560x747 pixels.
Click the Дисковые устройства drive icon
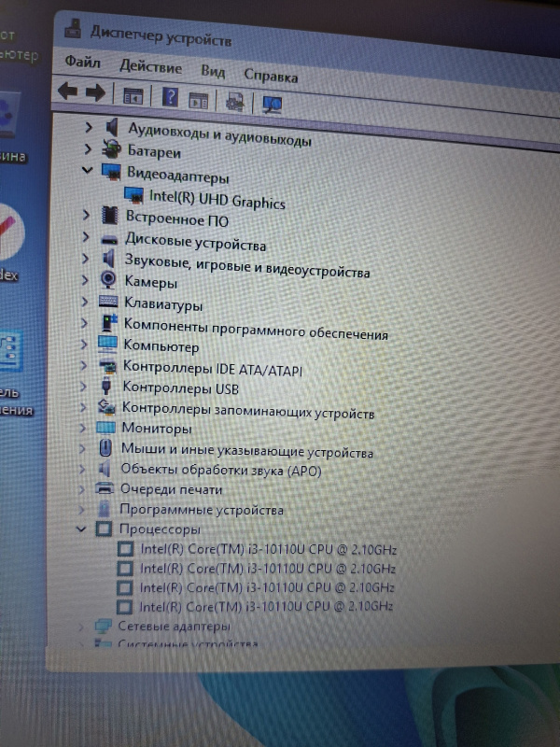pyautogui.click(x=109, y=239)
